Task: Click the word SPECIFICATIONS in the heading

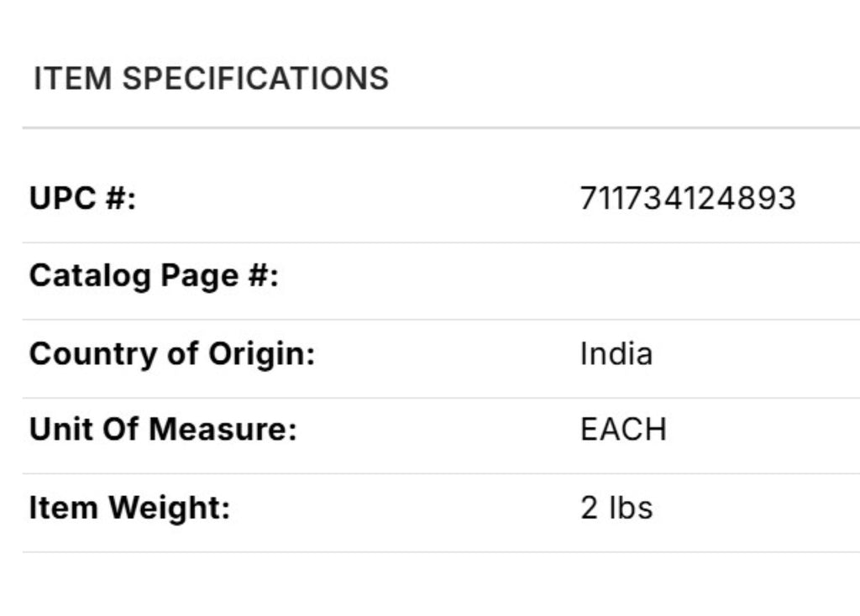Action: [x=255, y=79]
